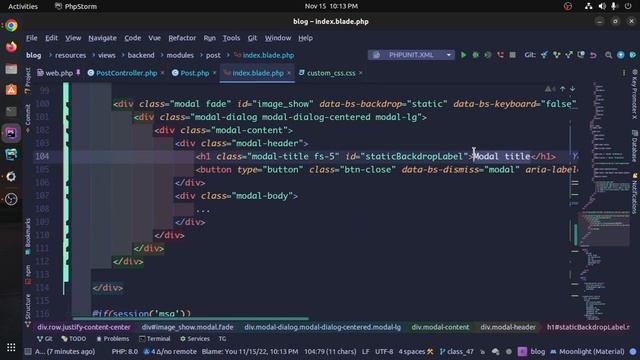Open Git tool window in bottom bar

tap(44, 339)
